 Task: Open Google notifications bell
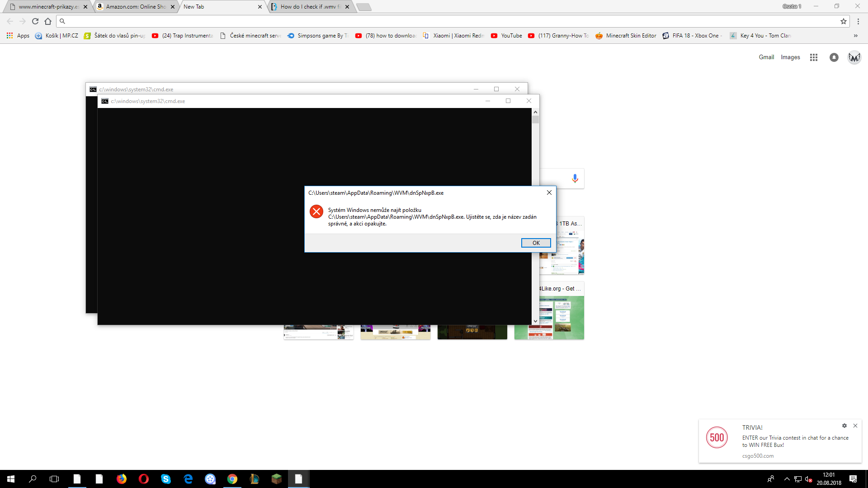[x=834, y=57]
